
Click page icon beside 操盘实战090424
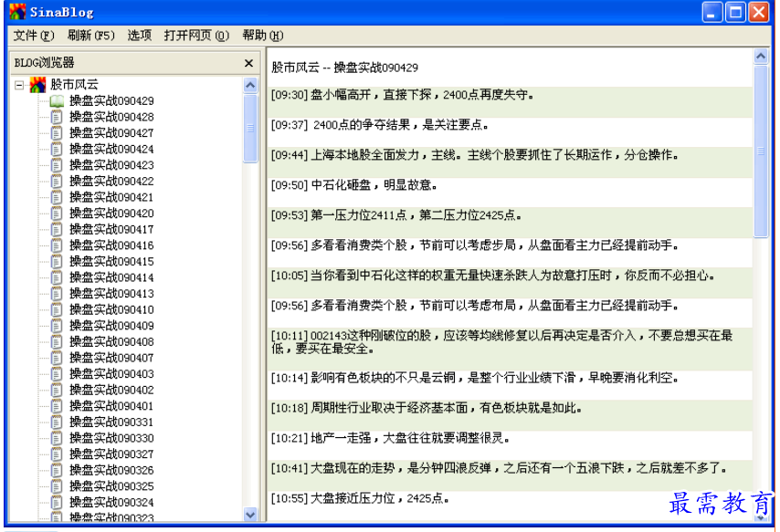click(57, 149)
